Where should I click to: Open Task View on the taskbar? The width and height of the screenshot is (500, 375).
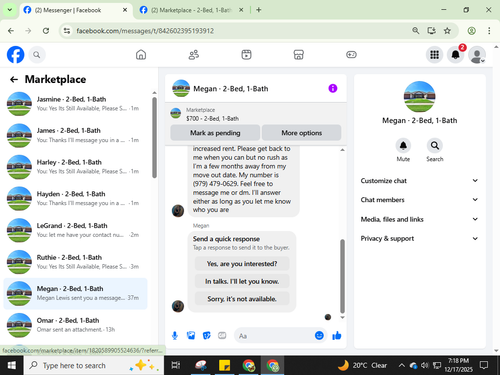[x=176, y=365]
